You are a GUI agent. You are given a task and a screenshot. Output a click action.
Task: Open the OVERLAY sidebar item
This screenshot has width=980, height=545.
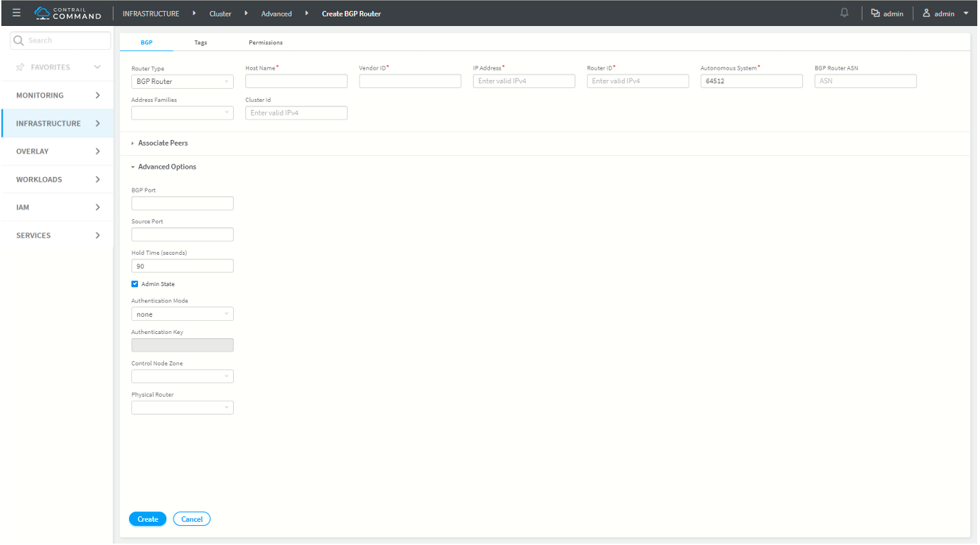pos(57,152)
